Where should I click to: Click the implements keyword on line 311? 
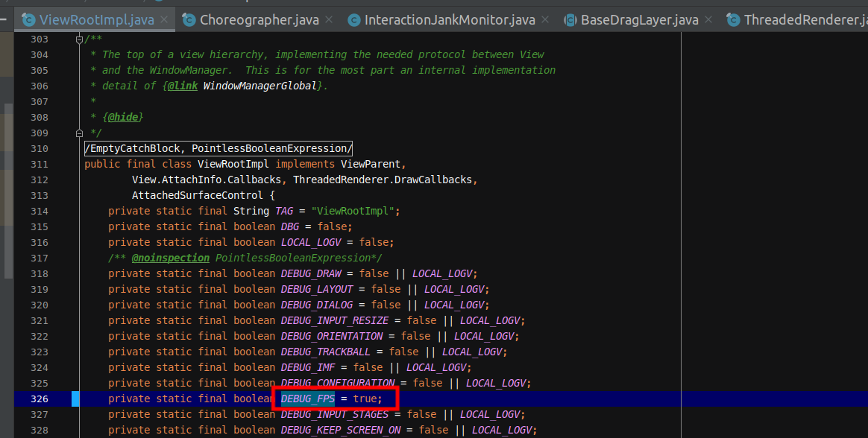point(305,164)
